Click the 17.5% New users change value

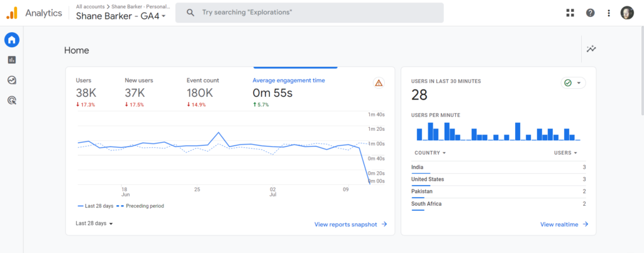(x=135, y=104)
